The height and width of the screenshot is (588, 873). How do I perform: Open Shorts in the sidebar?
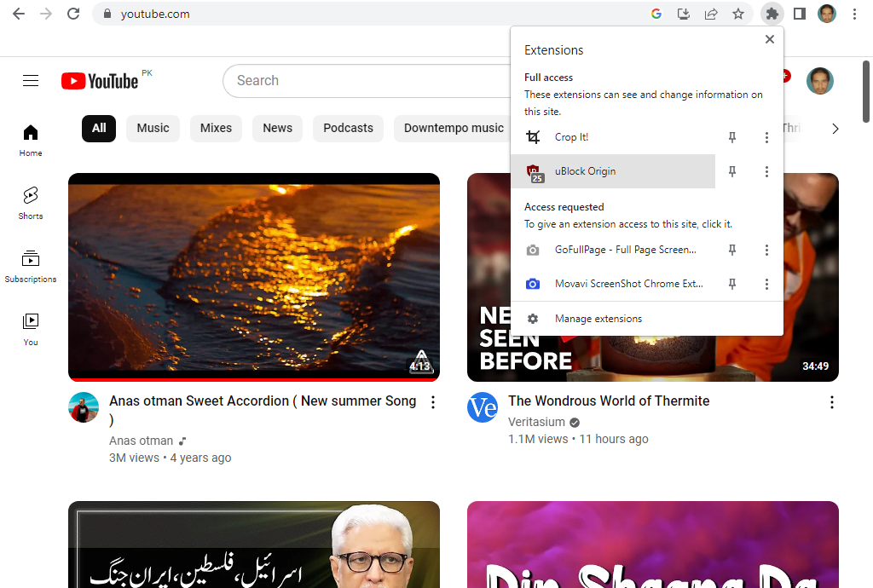click(x=31, y=204)
